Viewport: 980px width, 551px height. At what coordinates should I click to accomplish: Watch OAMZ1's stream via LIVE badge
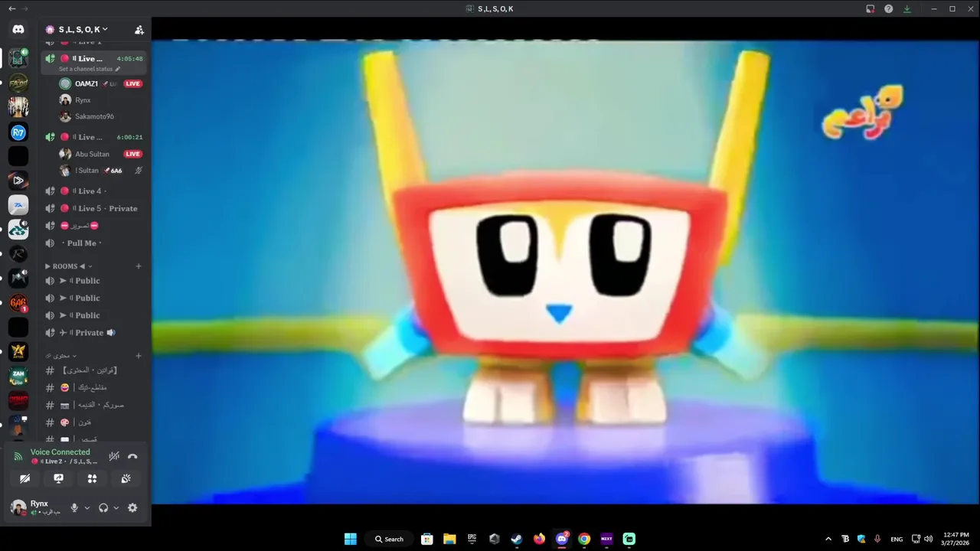133,83
